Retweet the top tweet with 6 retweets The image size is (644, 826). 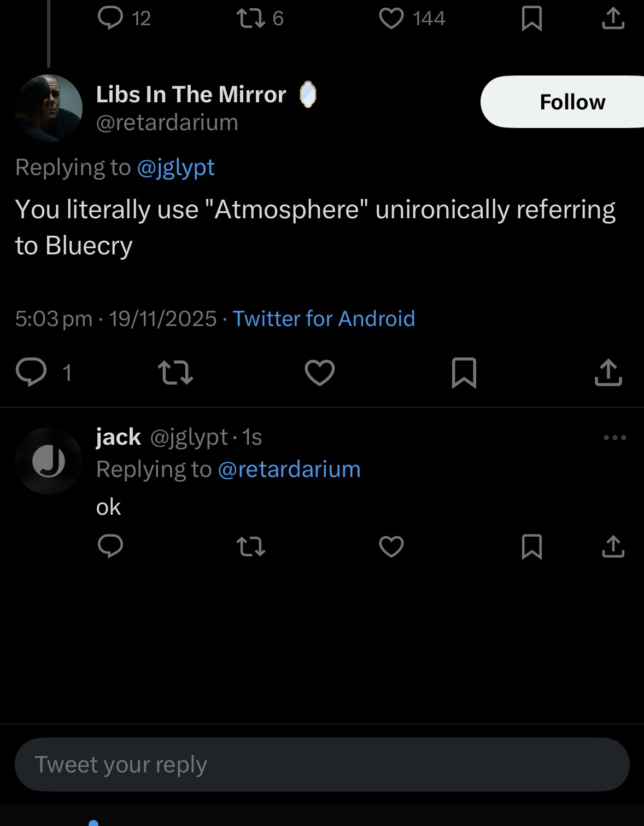pyautogui.click(x=251, y=18)
